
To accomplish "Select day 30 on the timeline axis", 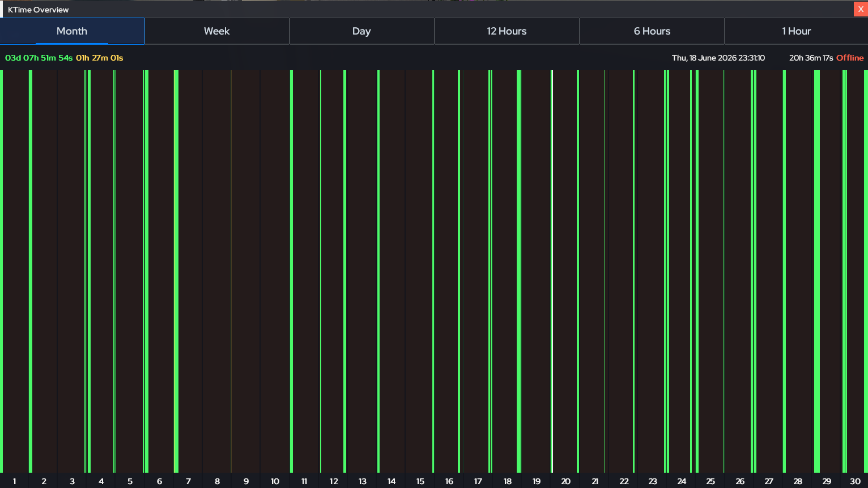I will click(x=855, y=481).
